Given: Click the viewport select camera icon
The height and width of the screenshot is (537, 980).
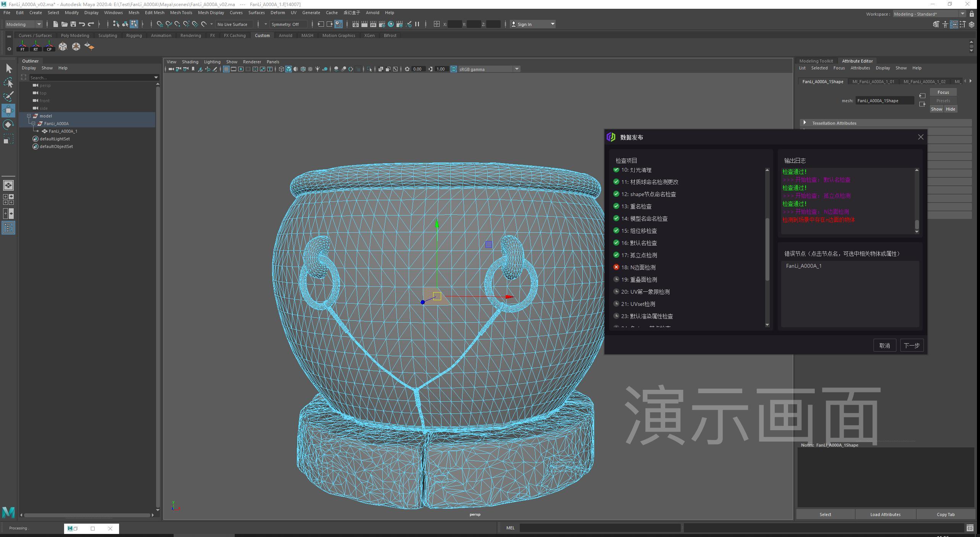Looking at the screenshot, I should pos(171,69).
